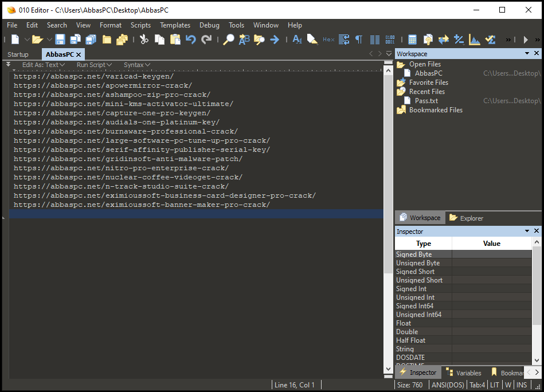The width and height of the screenshot is (544, 392).
Task: Toggle Hex edit mode
Action: tap(328, 40)
